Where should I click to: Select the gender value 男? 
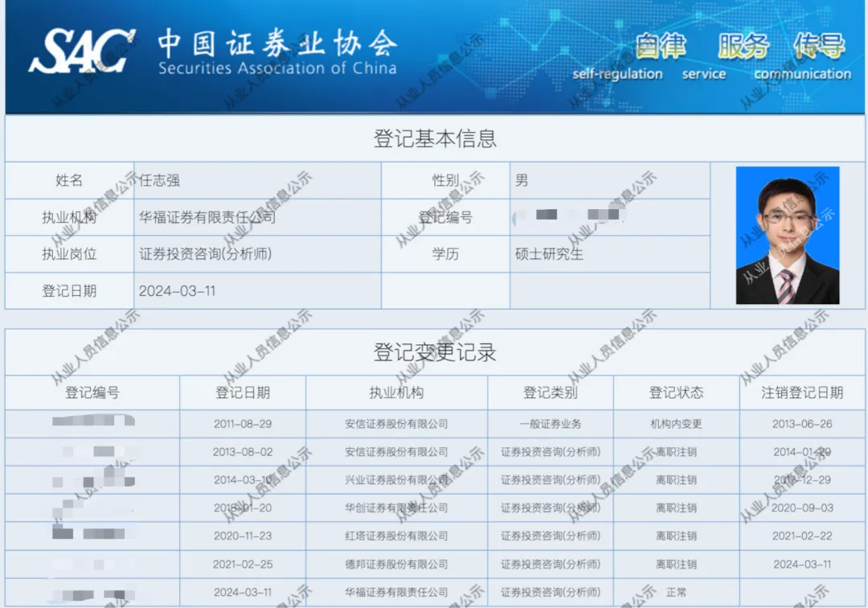[522, 180]
